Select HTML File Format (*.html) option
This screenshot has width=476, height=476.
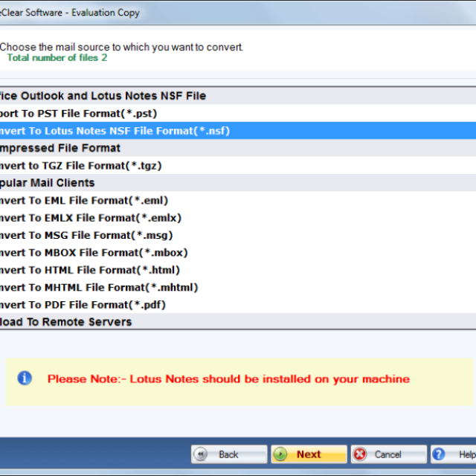point(238,270)
